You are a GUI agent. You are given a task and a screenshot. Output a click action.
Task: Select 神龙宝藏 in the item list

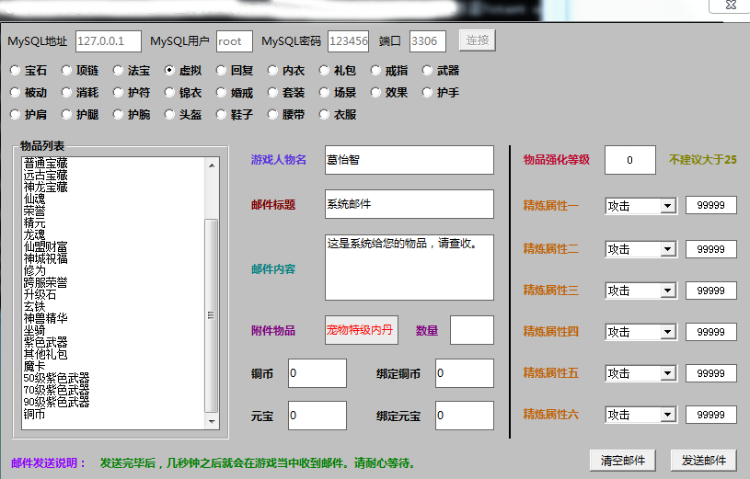(46, 187)
